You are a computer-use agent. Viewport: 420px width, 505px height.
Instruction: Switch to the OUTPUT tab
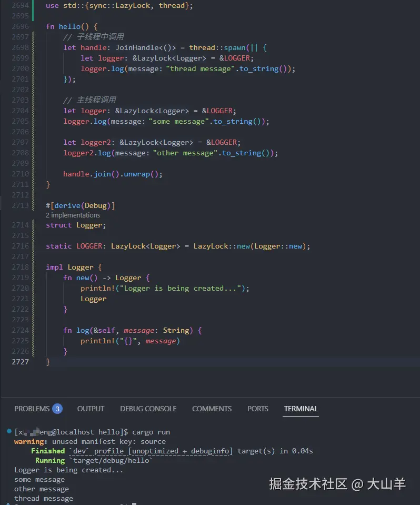click(x=91, y=409)
